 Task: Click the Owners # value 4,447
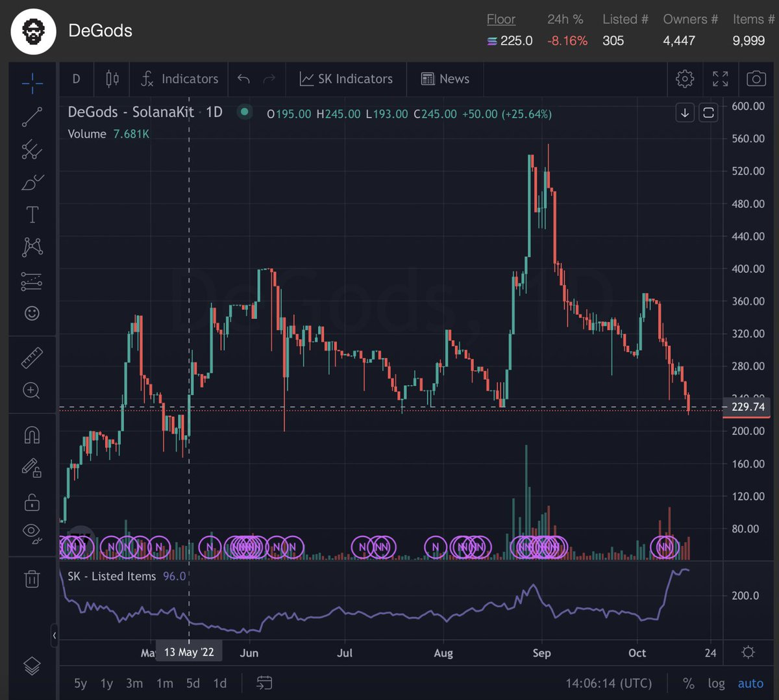(679, 41)
